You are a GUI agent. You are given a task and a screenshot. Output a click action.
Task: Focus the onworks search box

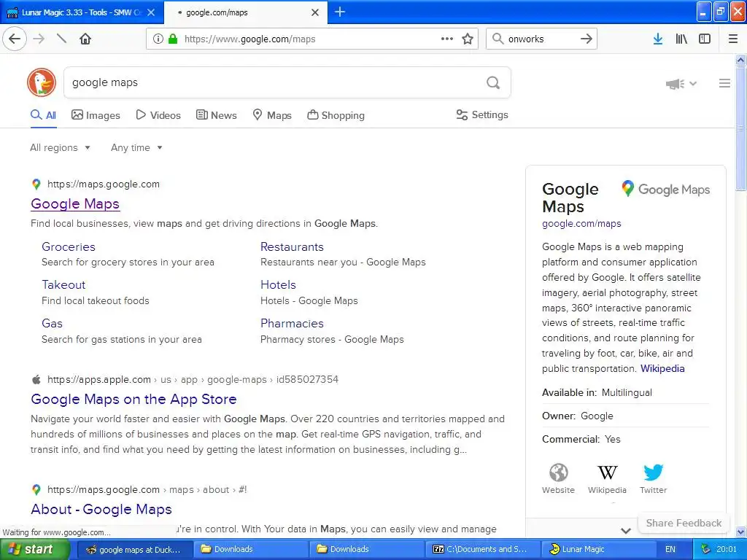pos(541,39)
